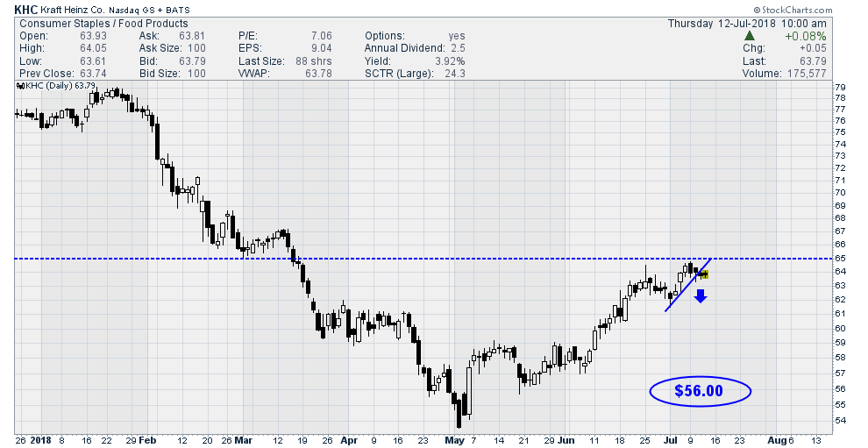Click the Thursday 12-Jul-2018 date stamp
Image resolution: width=868 pixels, height=448 pixels.
pyautogui.click(x=722, y=24)
